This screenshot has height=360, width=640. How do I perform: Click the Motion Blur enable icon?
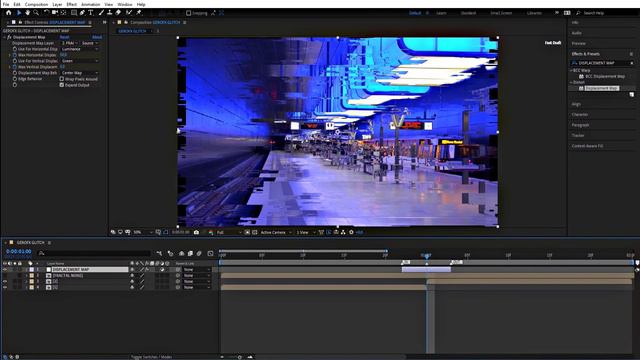pos(199,253)
